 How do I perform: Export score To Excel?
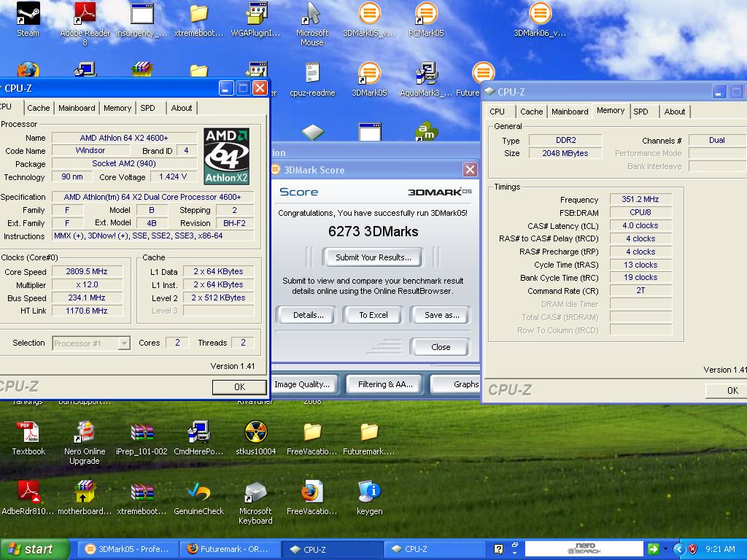[x=373, y=315]
